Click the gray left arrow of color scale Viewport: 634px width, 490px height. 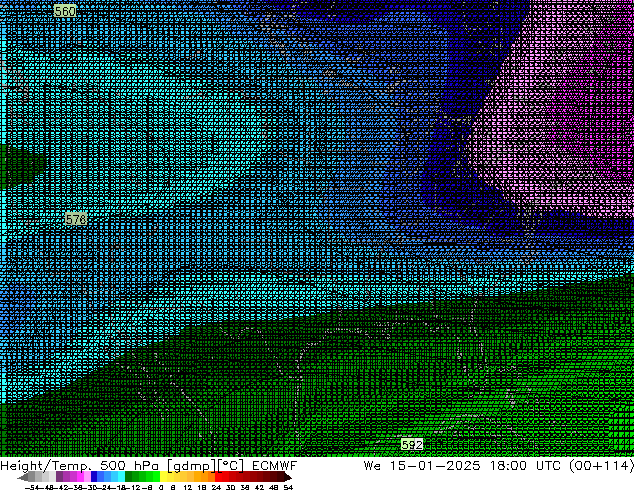point(23,477)
